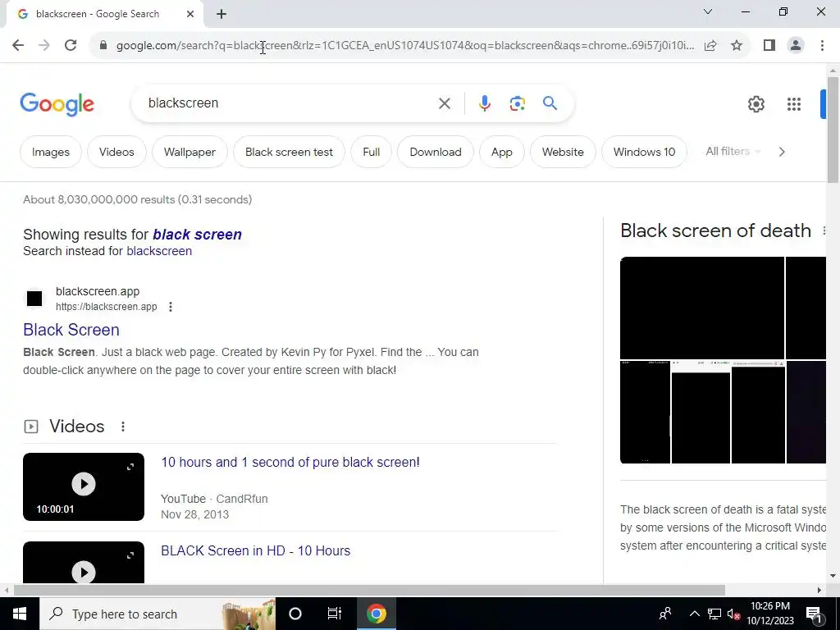
Task: Follow the 'black screen' corrected spelling link
Action: coord(197,234)
